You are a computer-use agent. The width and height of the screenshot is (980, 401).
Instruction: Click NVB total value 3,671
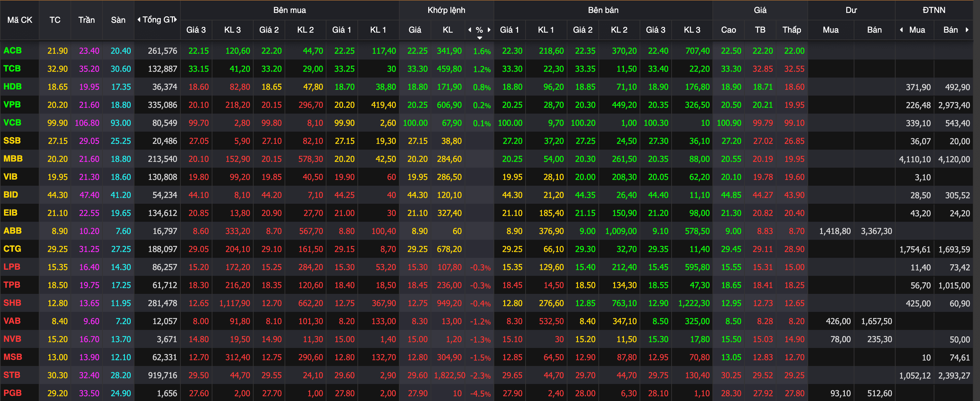click(x=167, y=339)
